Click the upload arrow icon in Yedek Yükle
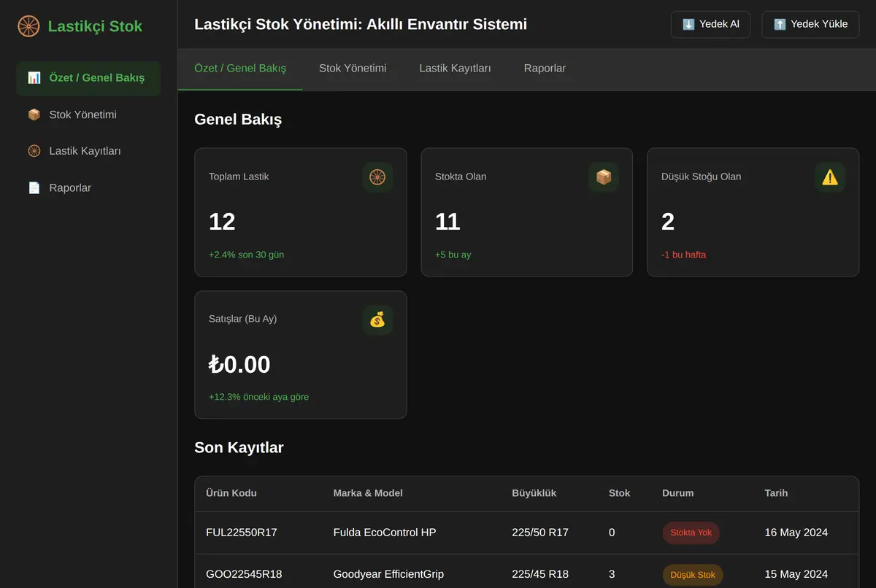The height and width of the screenshot is (588, 876). 780,24
